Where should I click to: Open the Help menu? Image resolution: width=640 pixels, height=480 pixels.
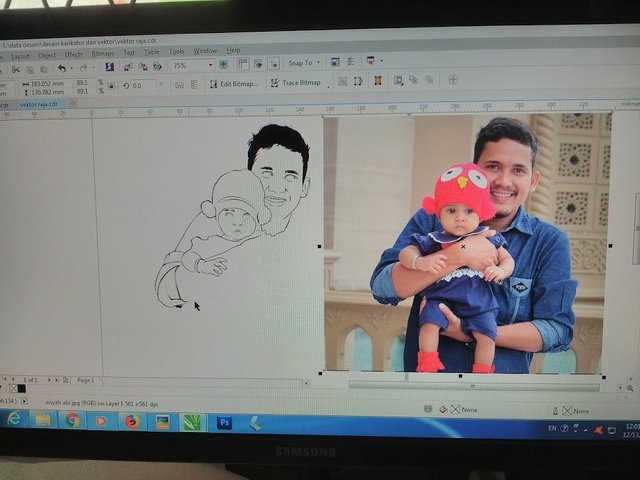tap(233, 50)
